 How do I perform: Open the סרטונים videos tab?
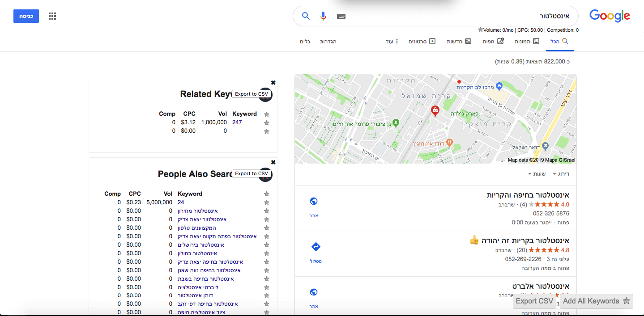pyautogui.click(x=422, y=42)
